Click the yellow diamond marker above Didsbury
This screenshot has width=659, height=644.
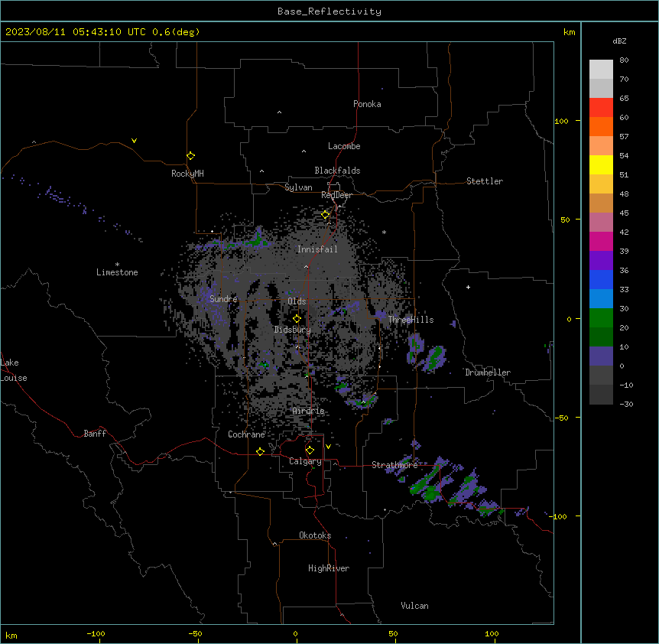[x=297, y=319]
